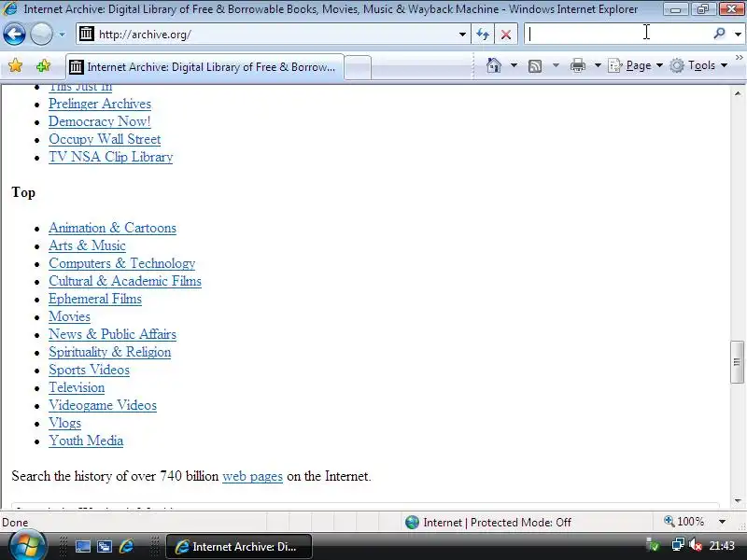747x560 pixels.
Task: Click the network tray icon
Action: click(678, 544)
